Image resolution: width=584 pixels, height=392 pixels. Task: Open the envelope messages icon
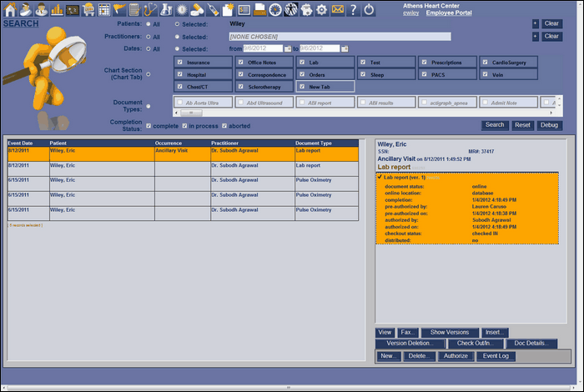click(337, 9)
